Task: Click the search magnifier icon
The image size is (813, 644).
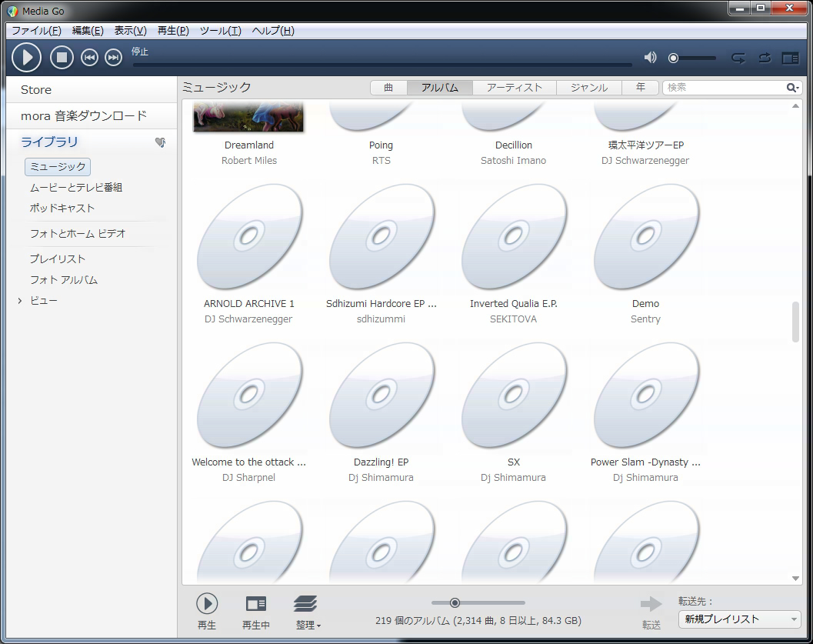Action: coord(792,88)
